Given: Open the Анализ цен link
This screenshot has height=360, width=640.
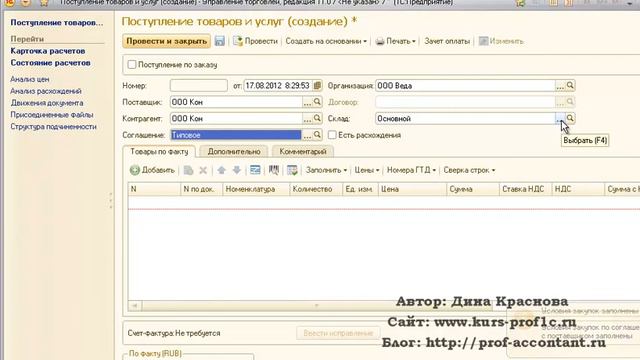Looking at the screenshot, I should click(30, 79).
